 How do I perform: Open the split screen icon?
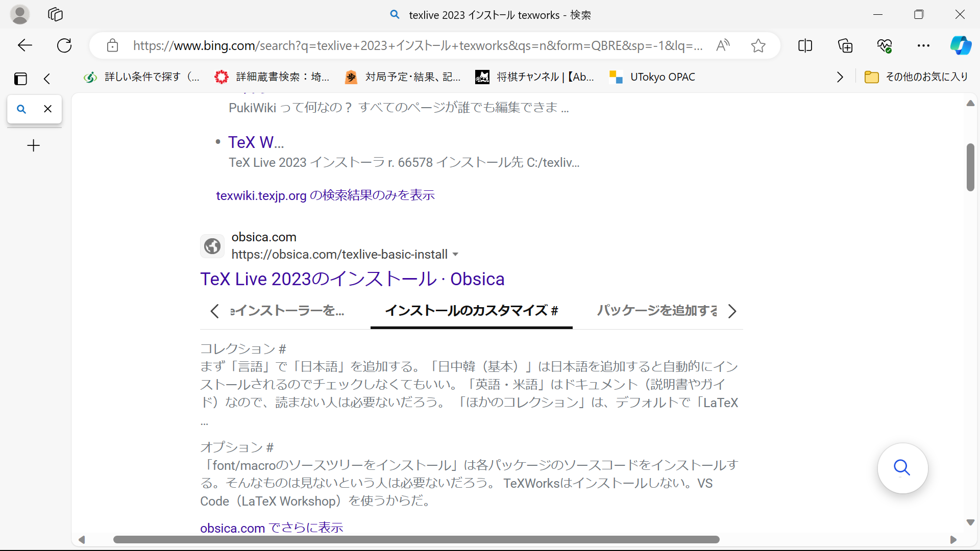pyautogui.click(x=805, y=45)
